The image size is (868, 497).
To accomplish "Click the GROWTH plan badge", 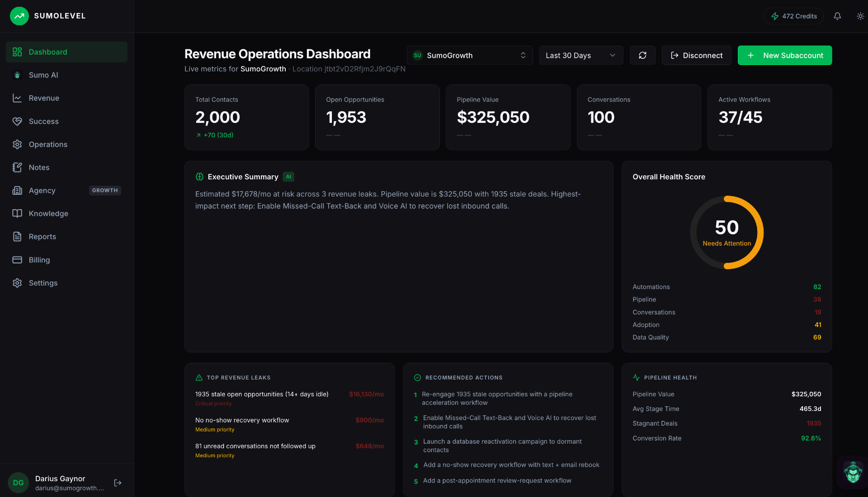I will pos(105,190).
